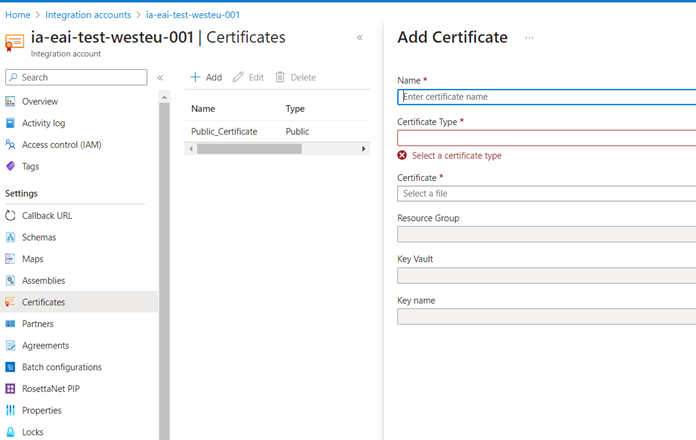Focus the certificate Name field
The image size is (696, 440).
tap(546, 97)
